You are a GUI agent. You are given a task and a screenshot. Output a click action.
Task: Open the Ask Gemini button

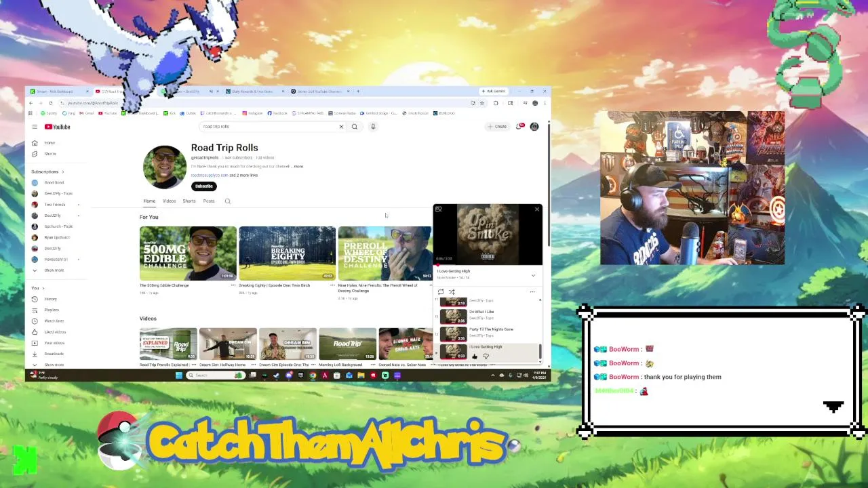[x=494, y=91]
